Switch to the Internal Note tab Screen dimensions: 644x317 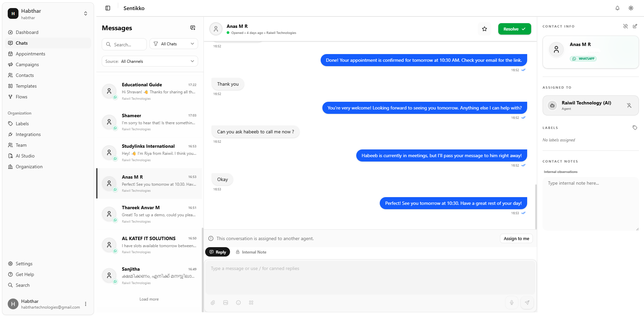point(251,252)
